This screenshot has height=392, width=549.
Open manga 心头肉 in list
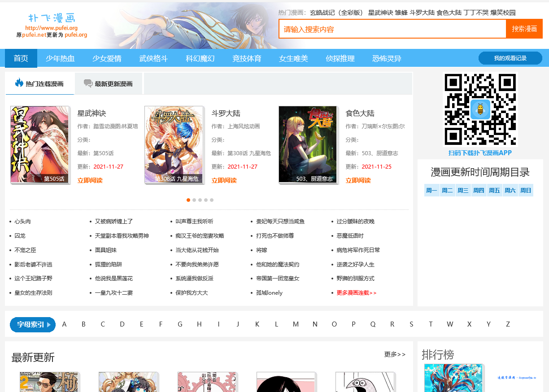point(22,222)
